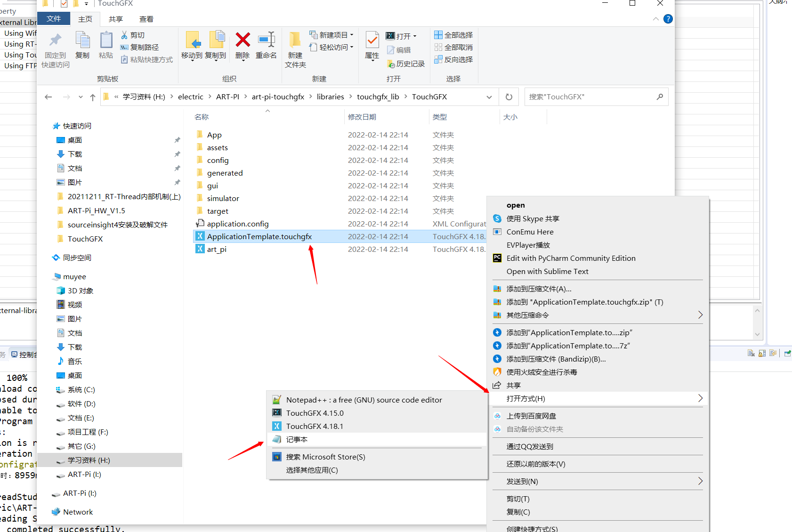Viewport: 792px width, 532px height.
Task: Click Restore previous versions entry
Action: pos(598,464)
